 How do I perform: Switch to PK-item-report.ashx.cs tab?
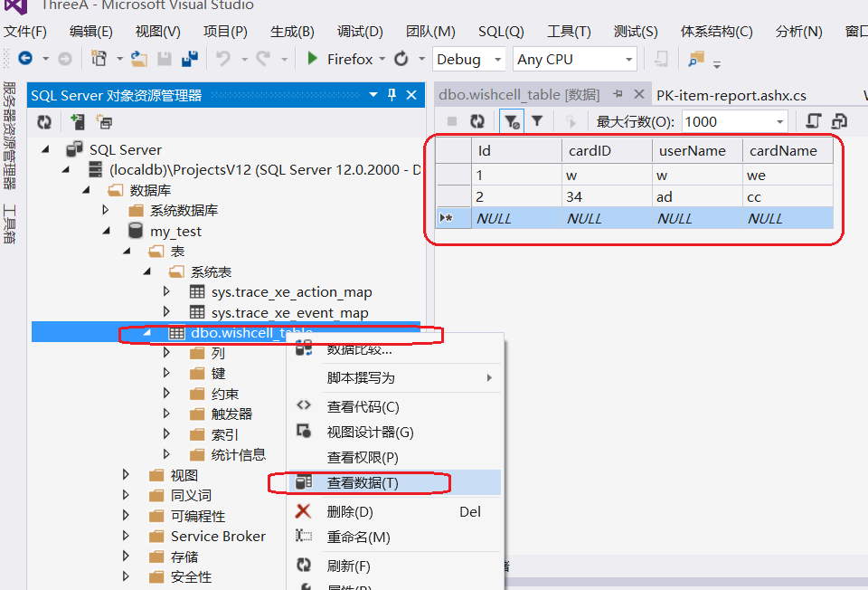[731, 95]
